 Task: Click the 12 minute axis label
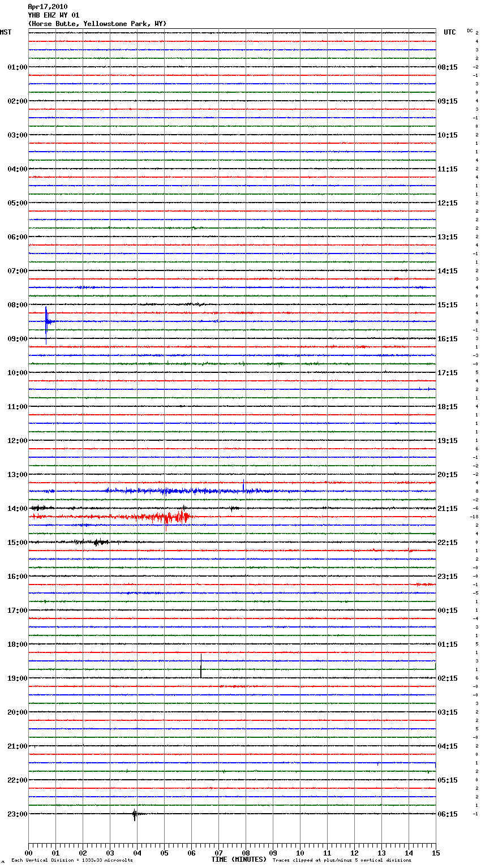click(x=354, y=853)
